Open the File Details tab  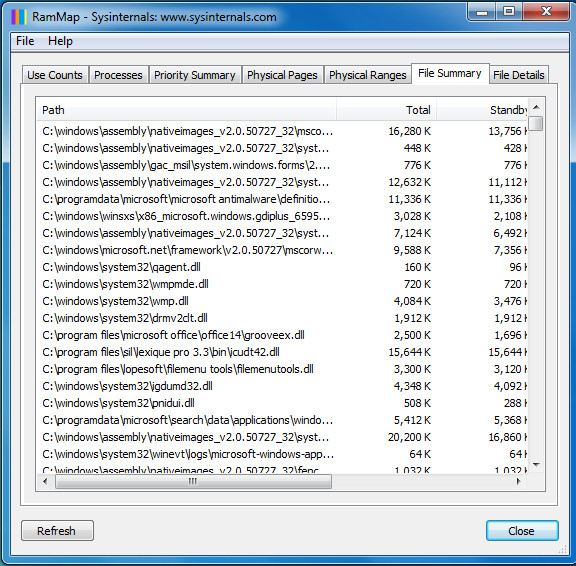point(519,75)
